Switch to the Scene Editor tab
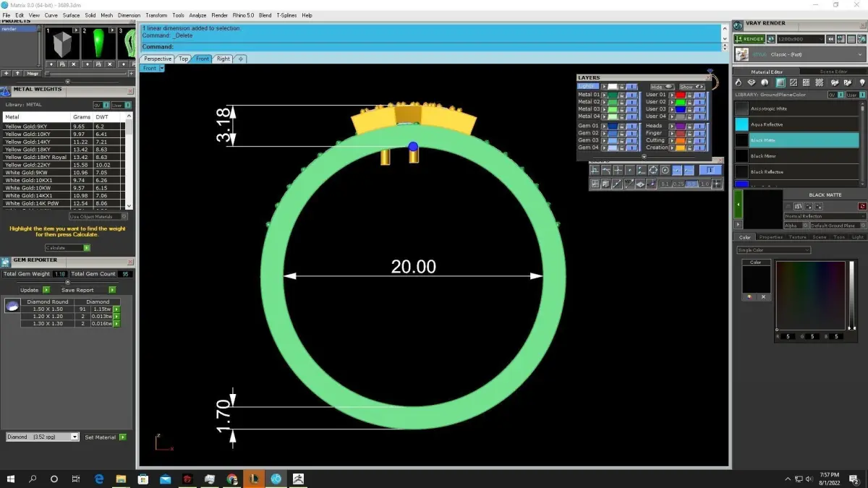Screen dimensions: 868x488 [833, 72]
